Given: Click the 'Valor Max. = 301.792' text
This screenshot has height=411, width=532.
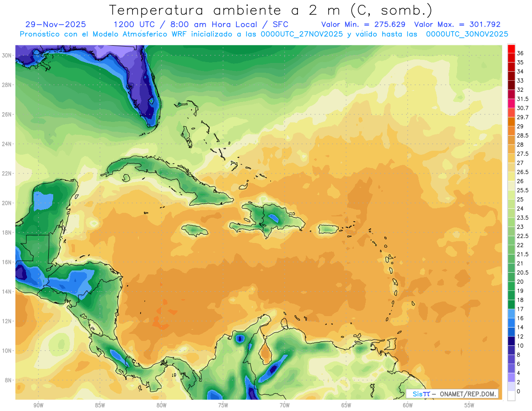Looking at the screenshot, I should pos(457,24).
